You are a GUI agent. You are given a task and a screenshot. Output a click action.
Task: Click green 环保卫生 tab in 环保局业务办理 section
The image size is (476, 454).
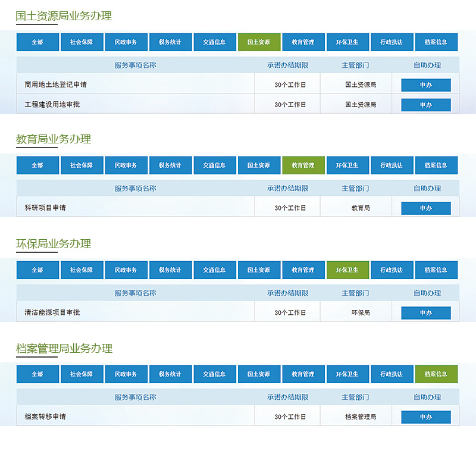348,270
